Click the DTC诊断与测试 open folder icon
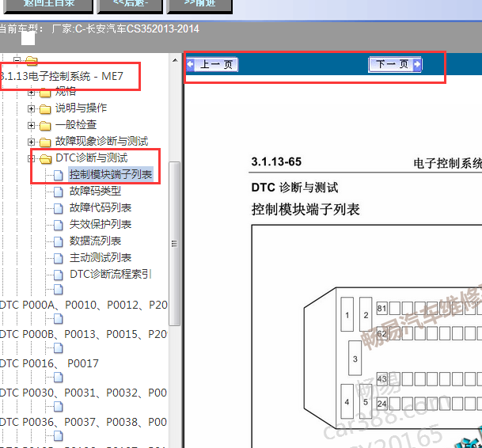Screen dimensions: 482x448 coord(46,158)
